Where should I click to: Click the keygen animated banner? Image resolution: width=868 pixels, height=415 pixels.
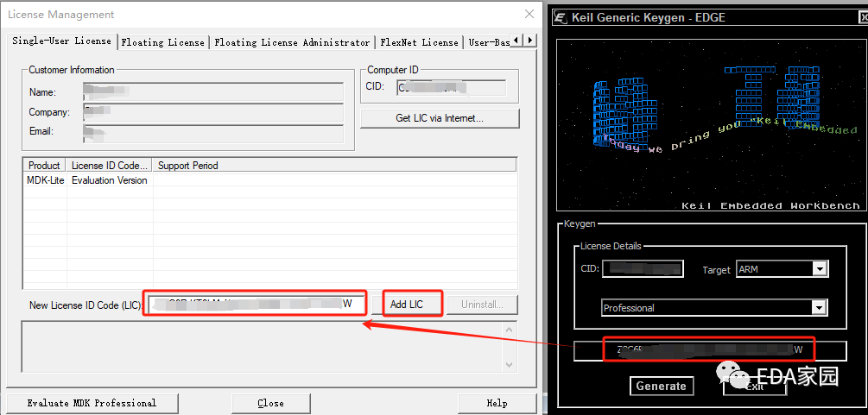point(710,125)
